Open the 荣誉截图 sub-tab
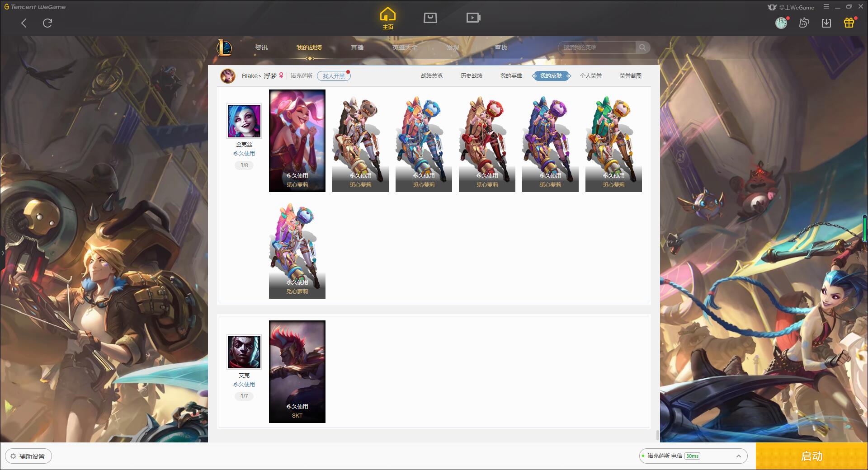This screenshot has height=470, width=868. (x=631, y=76)
